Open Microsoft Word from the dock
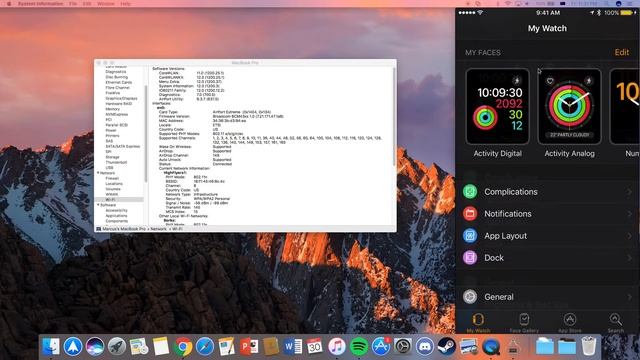Screen dimensions: 640x360 pos(293,347)
